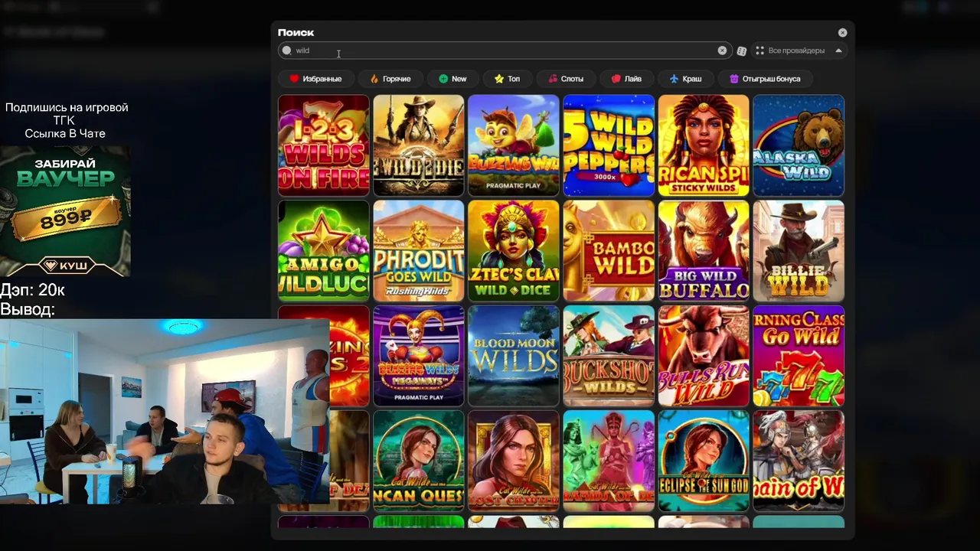Close the Поиск search dialog
Screen dimensions: 980x551
point(842,32)
